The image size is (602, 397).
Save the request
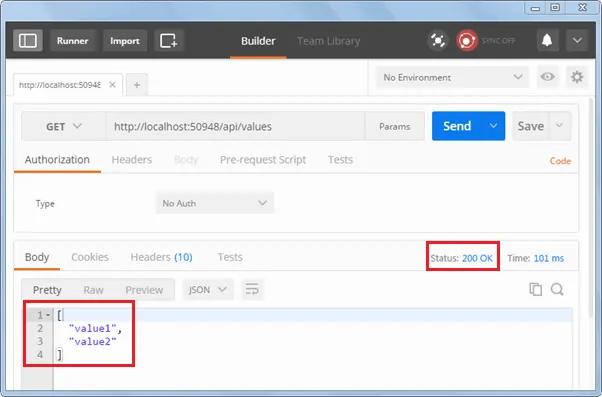[x=531, y=126]
